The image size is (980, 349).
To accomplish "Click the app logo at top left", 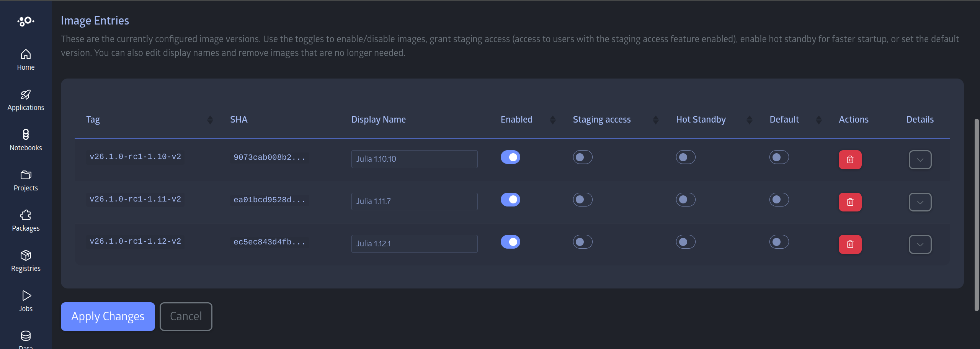I will 25,21.
